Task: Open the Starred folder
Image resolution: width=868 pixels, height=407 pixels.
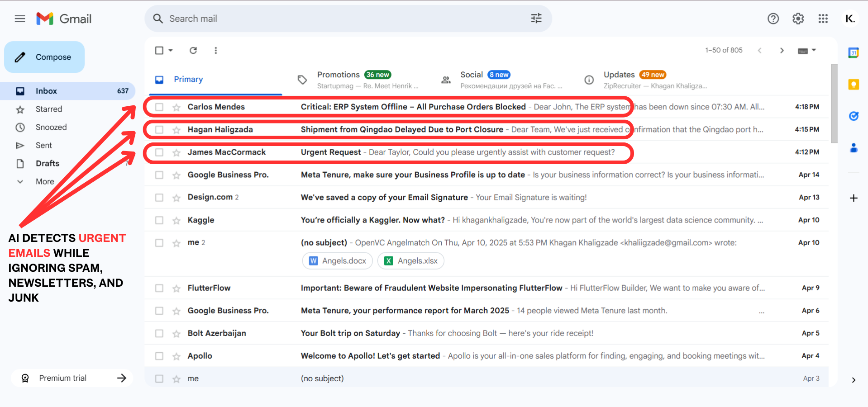Action: click(x=49, y=109)
